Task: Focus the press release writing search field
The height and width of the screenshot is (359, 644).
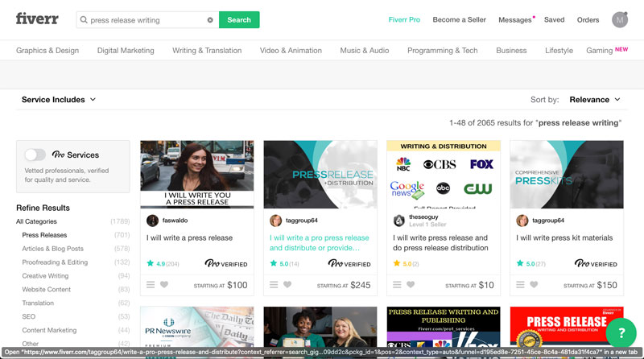Action: tap(147, 19)
